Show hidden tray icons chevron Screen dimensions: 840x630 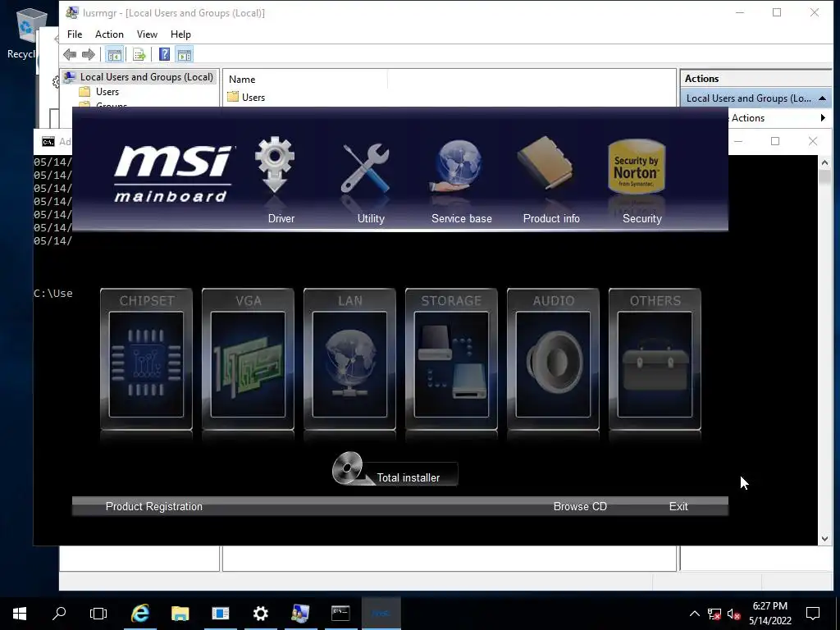(694, 614)
